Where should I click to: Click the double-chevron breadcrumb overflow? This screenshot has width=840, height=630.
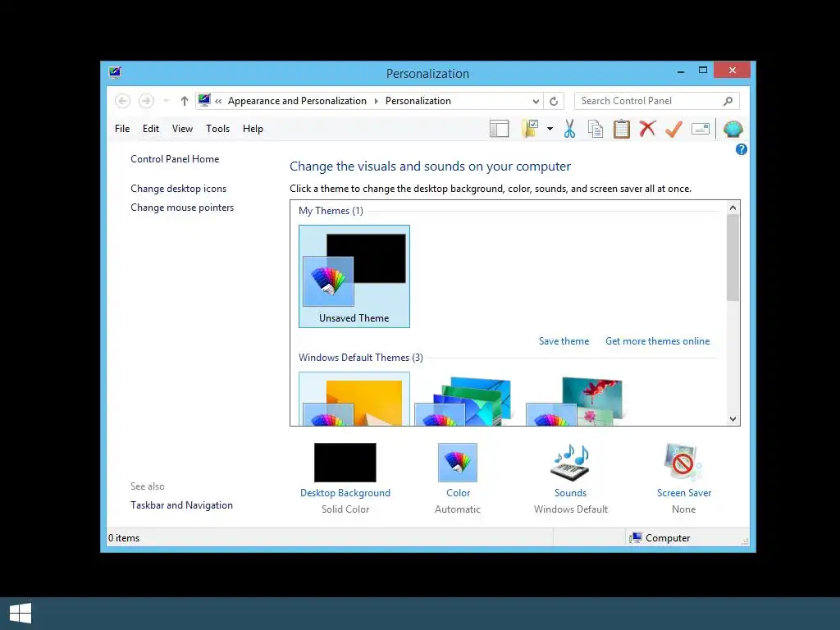218,101
